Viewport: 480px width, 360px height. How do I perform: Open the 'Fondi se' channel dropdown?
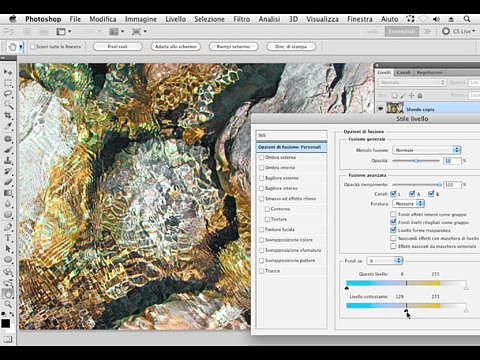(385, 261)
